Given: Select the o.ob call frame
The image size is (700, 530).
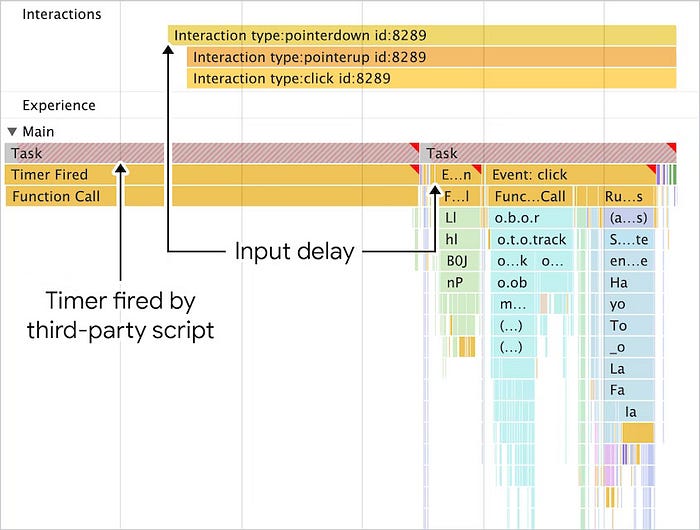Looking at the screenshot, I should pyautogui.click(x=512, y=283).
